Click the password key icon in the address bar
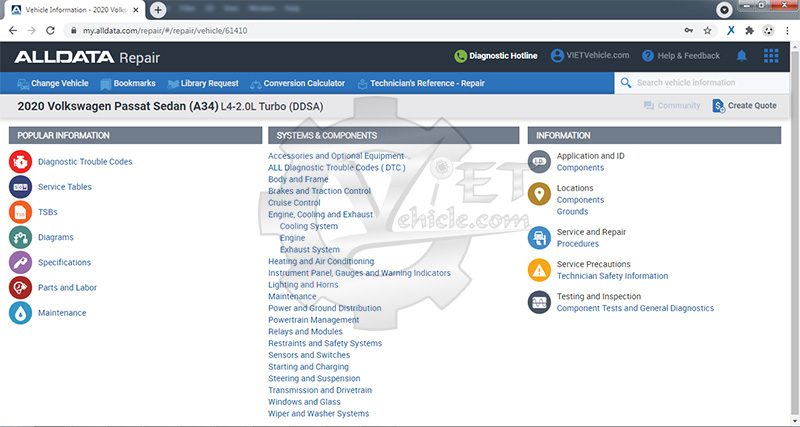Image resolution: width=800 pixels, height=427 pixels. point(689,31)
